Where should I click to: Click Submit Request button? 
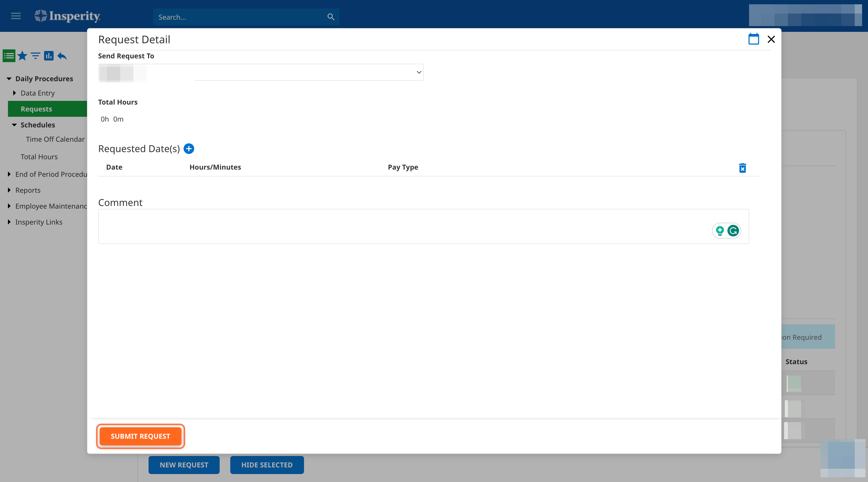pos(141,436)
